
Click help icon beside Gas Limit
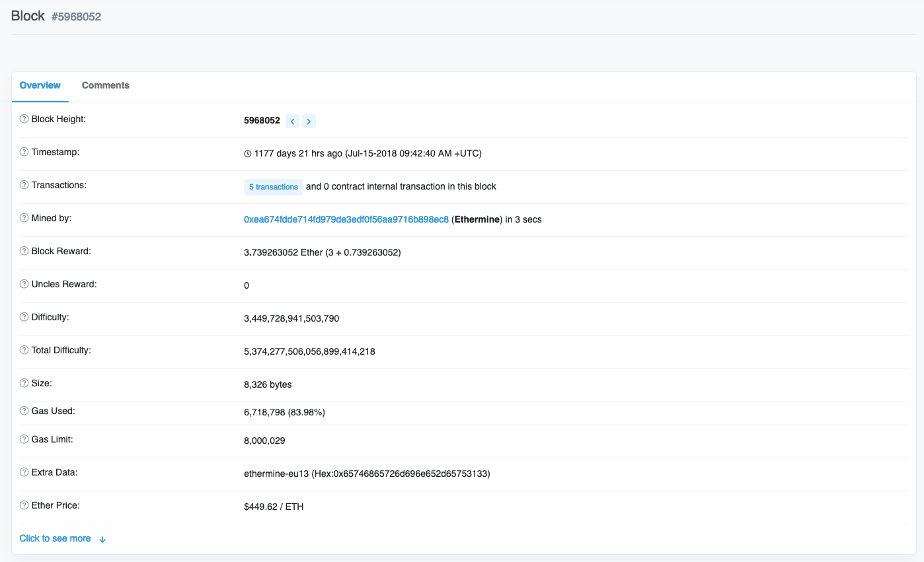pyautogui.click(x=24, y=440)
